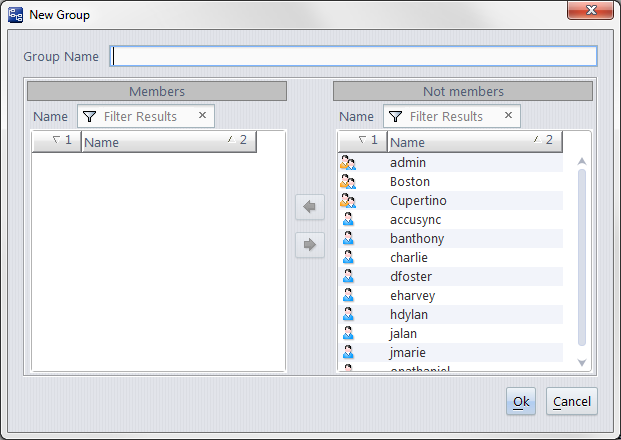Select user banthony in the list
The width and height of the screenshot is (621, 440).
(417, 239)
